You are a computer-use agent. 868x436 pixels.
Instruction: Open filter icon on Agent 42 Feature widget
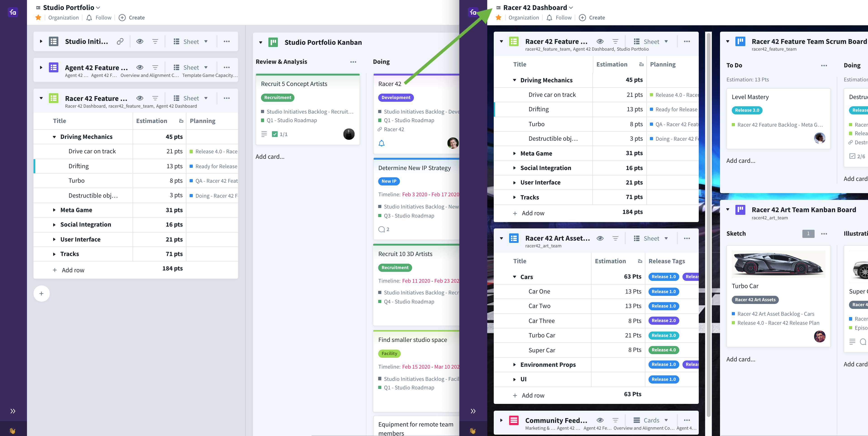[155, 67]
